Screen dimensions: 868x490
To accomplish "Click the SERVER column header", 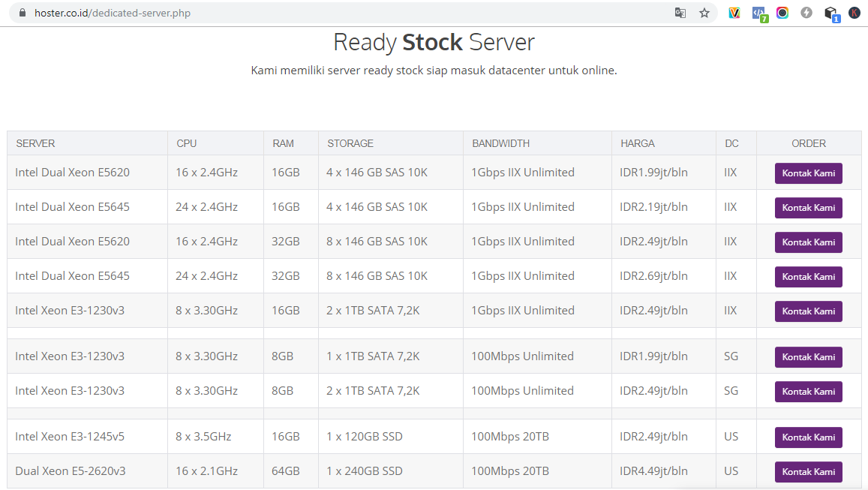I will 35,143.
